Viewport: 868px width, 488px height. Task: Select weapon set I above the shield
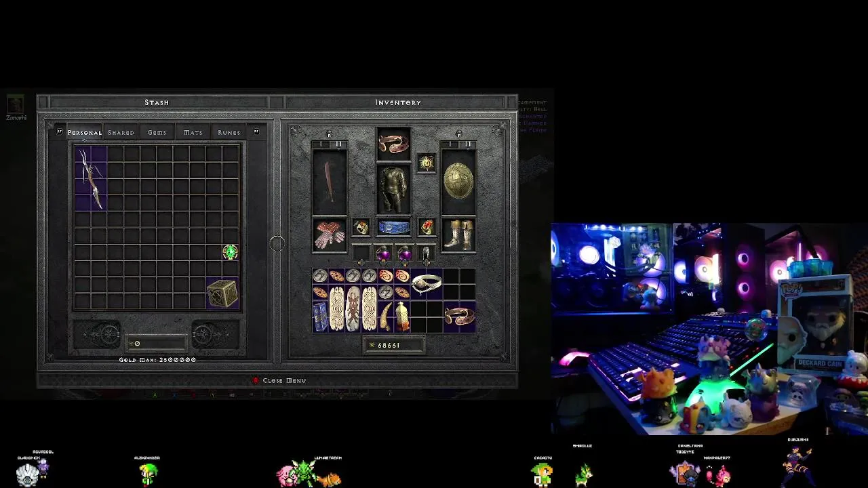(450, 144)
